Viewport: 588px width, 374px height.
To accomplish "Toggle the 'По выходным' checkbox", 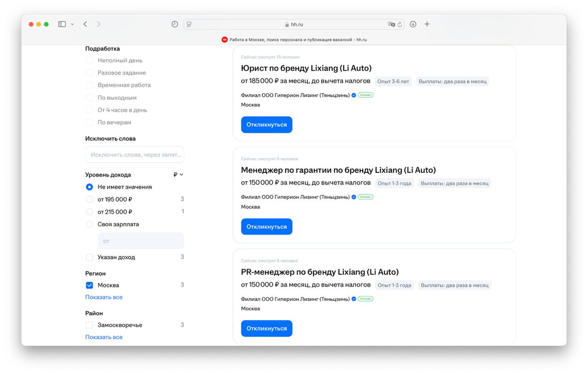I will point(90,98).
